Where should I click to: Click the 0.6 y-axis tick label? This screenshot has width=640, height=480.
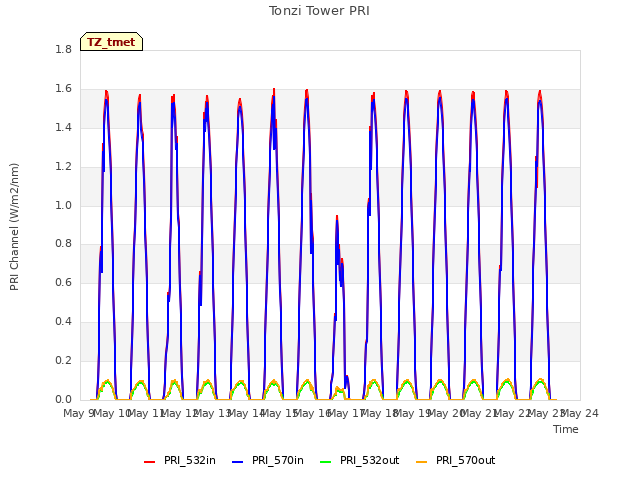63,282
